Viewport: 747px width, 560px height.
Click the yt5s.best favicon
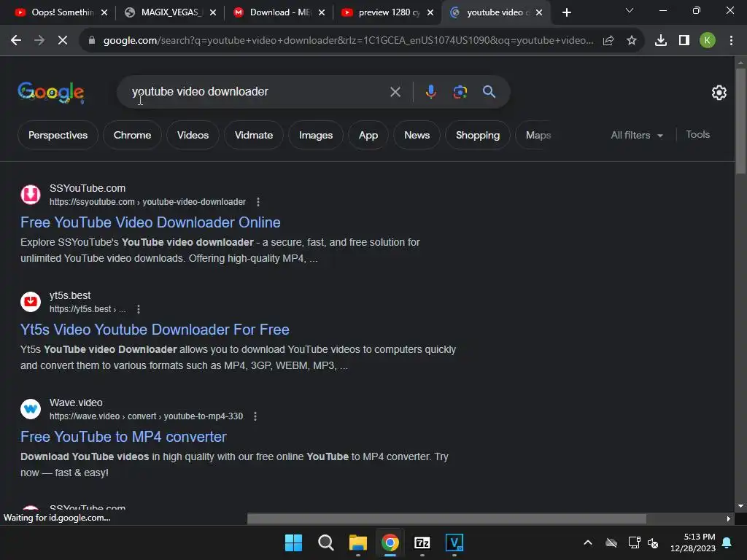point(31,302)
